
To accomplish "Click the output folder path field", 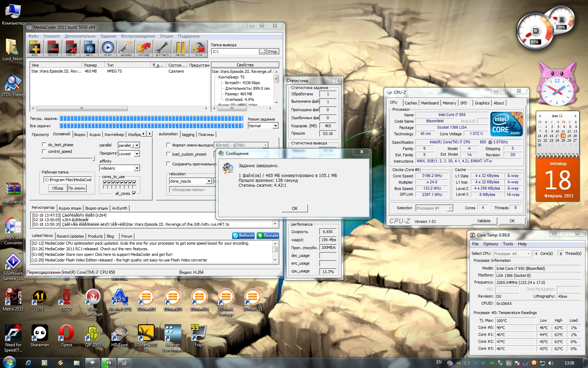I will (235, 52).
